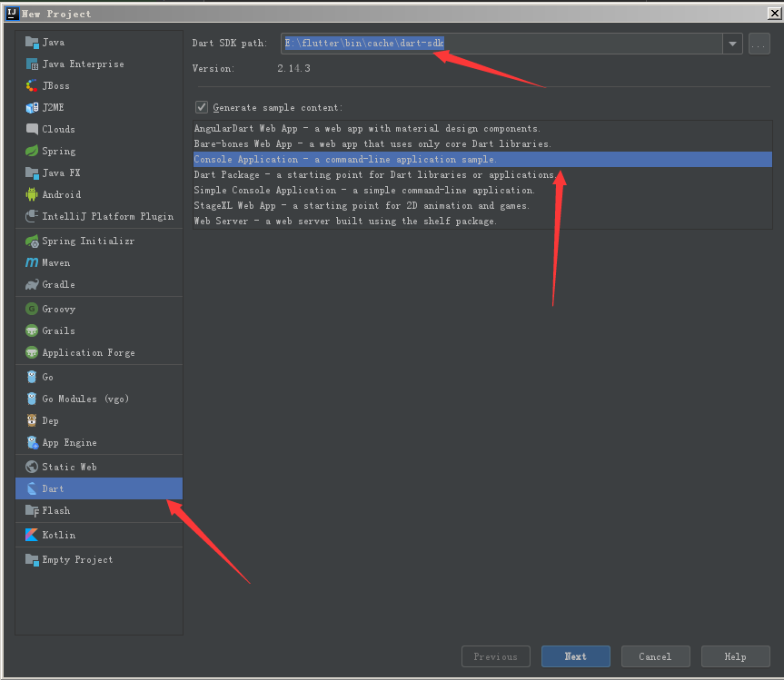Screen dimensions: 784x680
Task: Click the Android robot icon
Action: tap(32, 194)
